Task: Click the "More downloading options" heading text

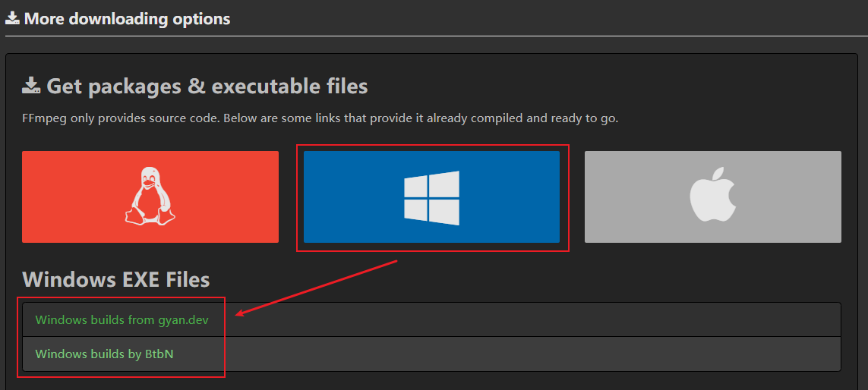Action: tap(127, 18)
